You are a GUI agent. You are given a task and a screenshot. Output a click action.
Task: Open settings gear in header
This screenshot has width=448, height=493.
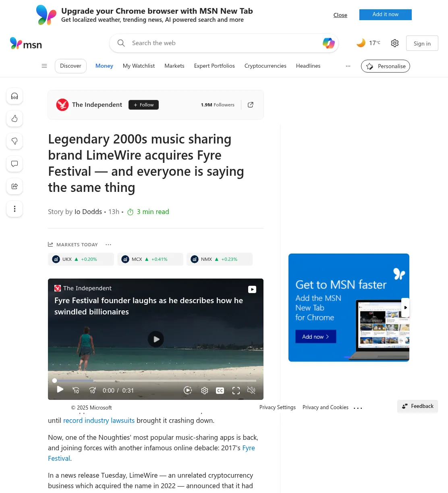tap(395, 43)
